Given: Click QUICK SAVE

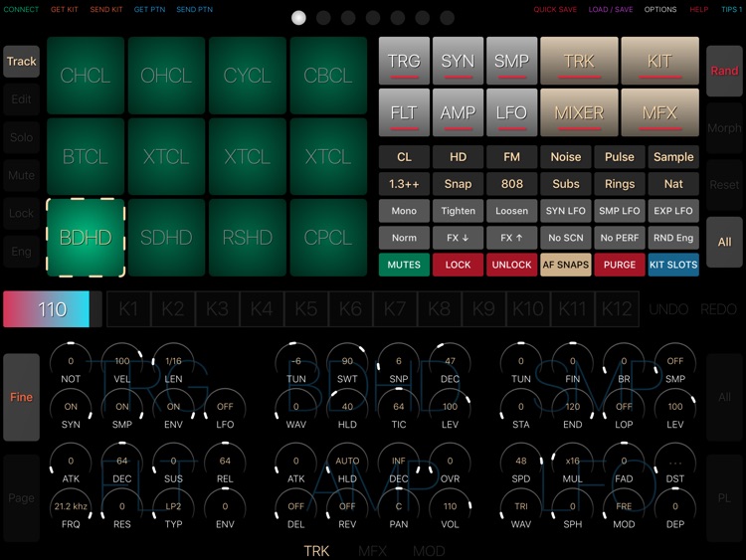Looking at the screenshot, I should pyautogui.click(x=555, y=9).
